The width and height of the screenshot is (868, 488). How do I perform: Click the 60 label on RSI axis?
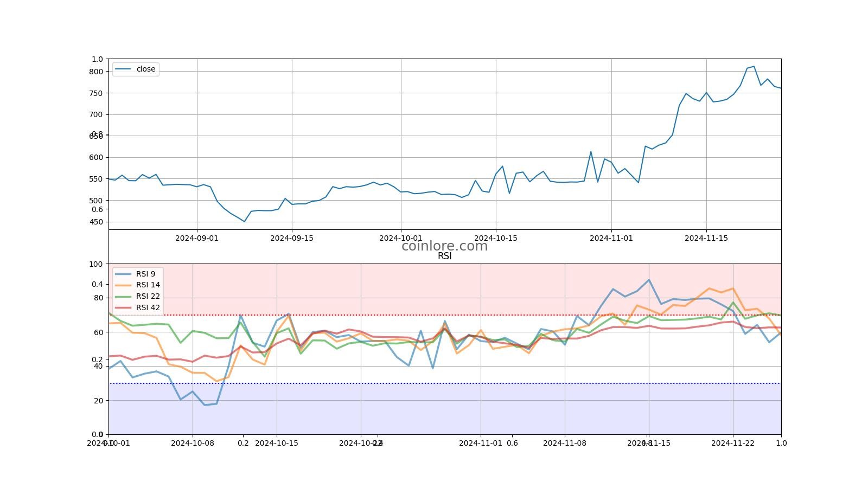98,332
